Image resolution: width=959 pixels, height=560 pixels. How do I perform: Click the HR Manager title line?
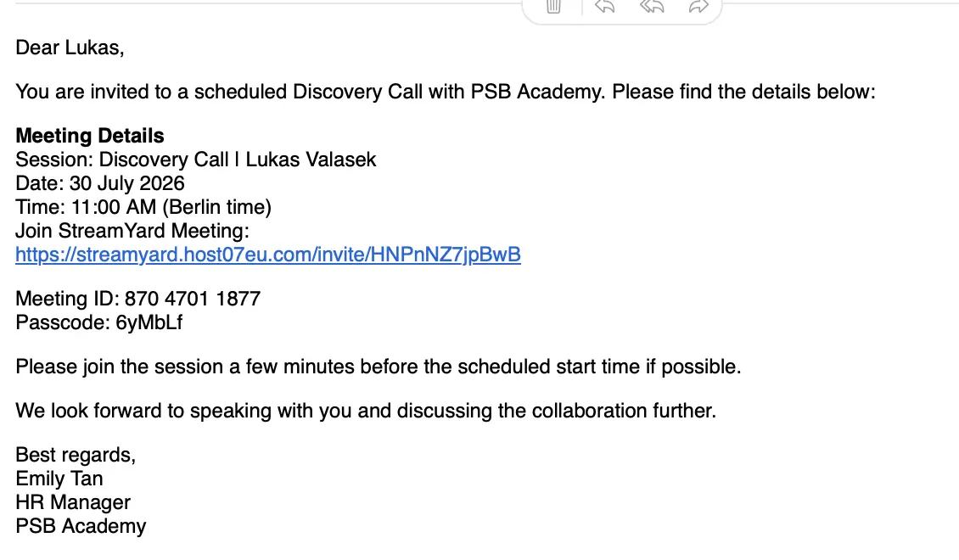point(73,502)
